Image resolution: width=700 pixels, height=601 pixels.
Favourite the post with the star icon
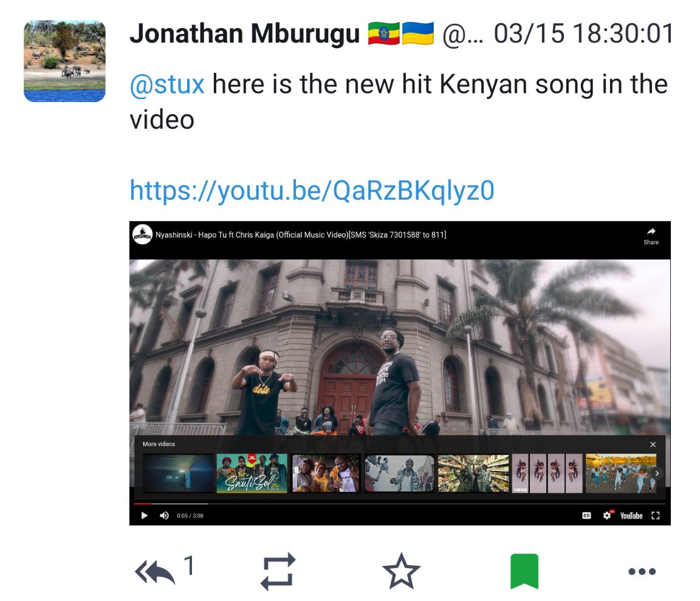pyautogui.click(x=401, y=571)
